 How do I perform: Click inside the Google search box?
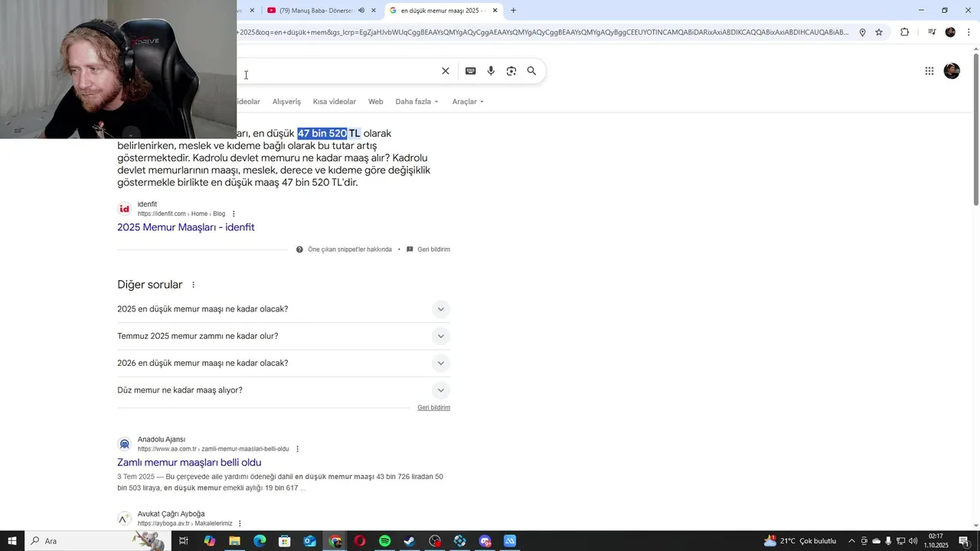(x=337, y=71)
